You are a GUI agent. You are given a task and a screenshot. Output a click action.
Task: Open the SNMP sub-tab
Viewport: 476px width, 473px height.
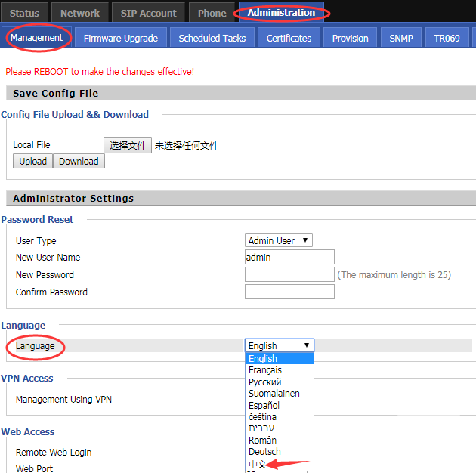click(x=401, y=38)
